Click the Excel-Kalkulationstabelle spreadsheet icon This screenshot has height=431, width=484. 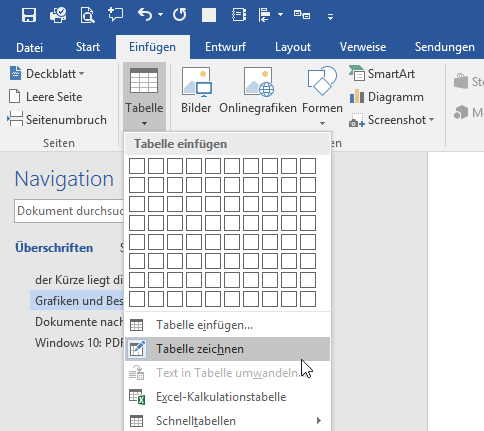point(137,397)
